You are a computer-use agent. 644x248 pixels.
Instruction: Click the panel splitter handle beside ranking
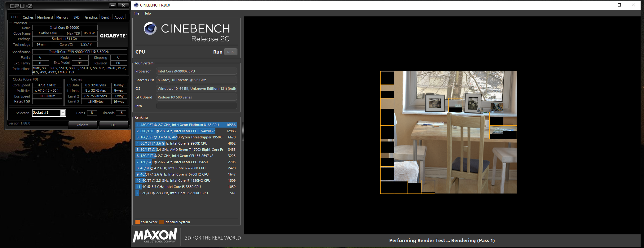[243, 132]
